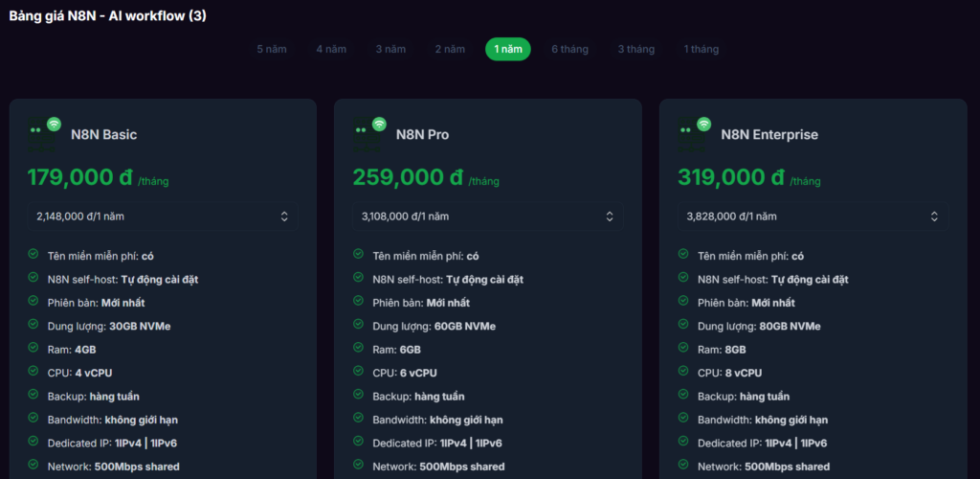Choose the 1 tháng billing period
The width and height of the screenshot is (980, 479).
(701, 49)
